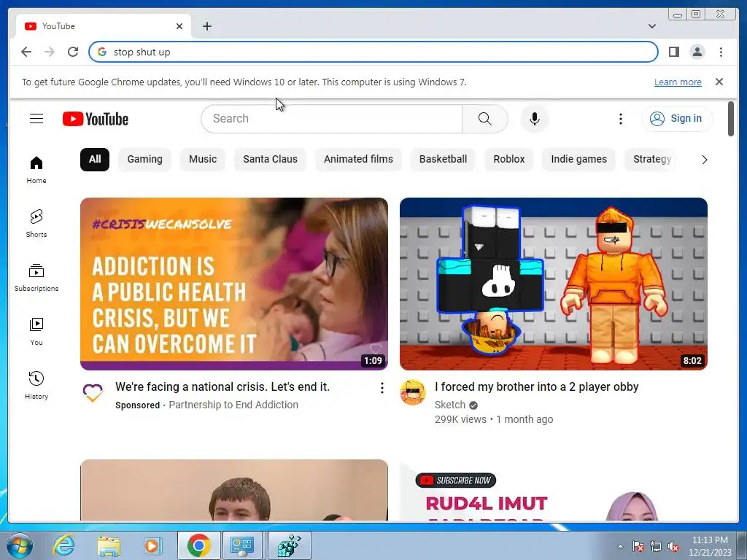Screen dimensions: 747x560
Task: Dismiss the Chrome update notice
Action: [719, 82]
